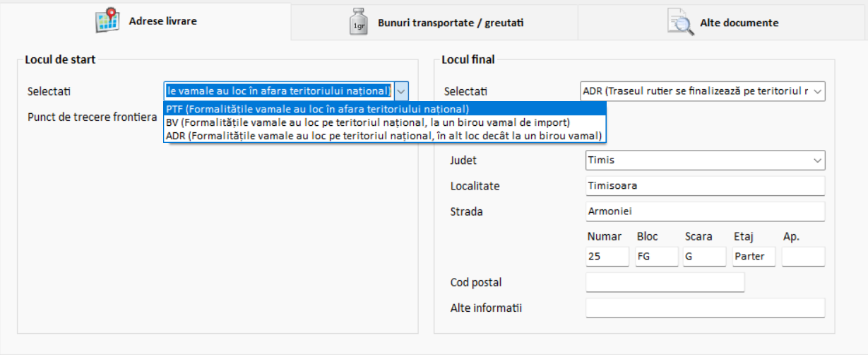Collapse the Locul de start Selectati dropdown arrow
This screenshot has height=355, width=868.
pyautogui.click(x=401, y=91)
